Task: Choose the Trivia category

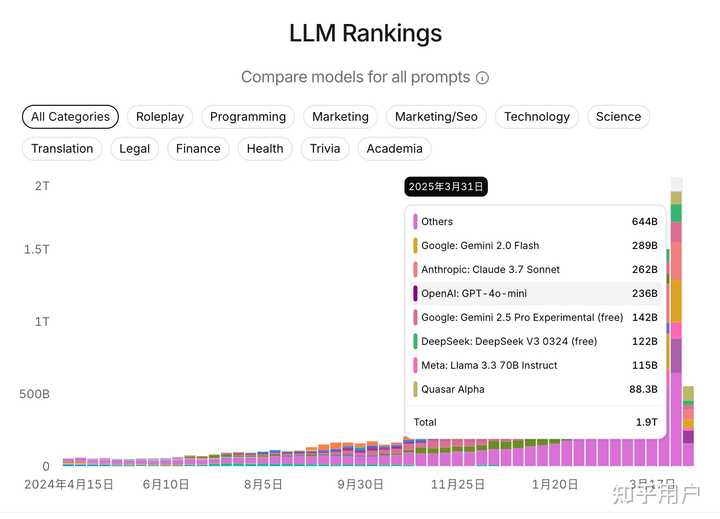Action: tap(325, 149)
